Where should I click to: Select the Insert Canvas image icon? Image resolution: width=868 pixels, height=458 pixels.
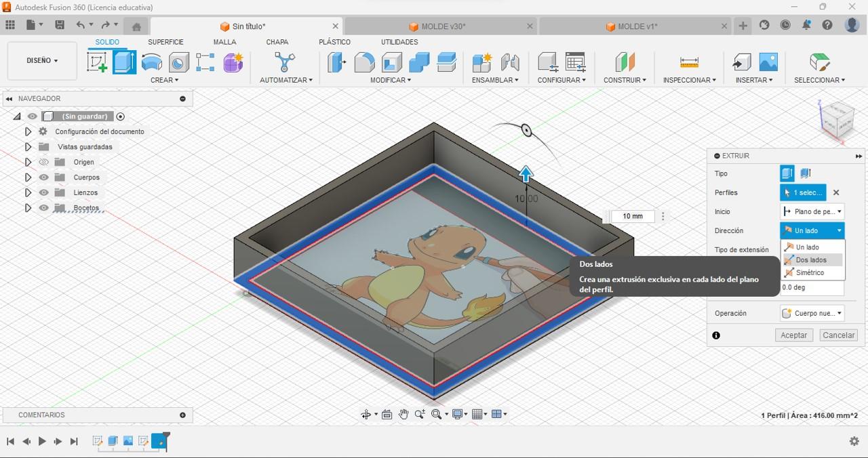(x=768, y=62)
